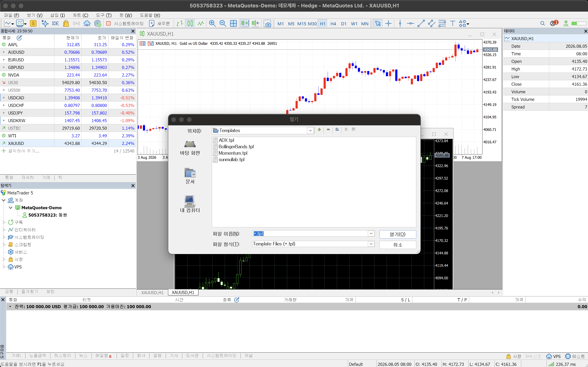Jump to the desktop using the small toolbar icon

[328, 130]
